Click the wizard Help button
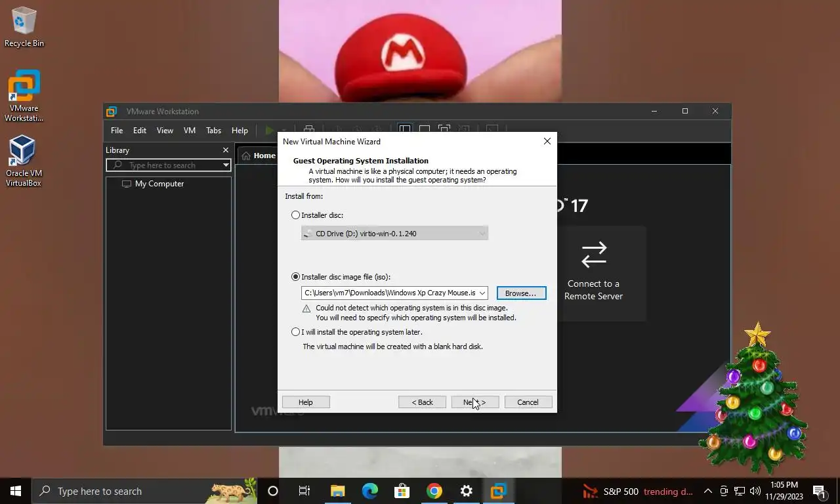Screen dimensions: 840x504 point(306,402)
